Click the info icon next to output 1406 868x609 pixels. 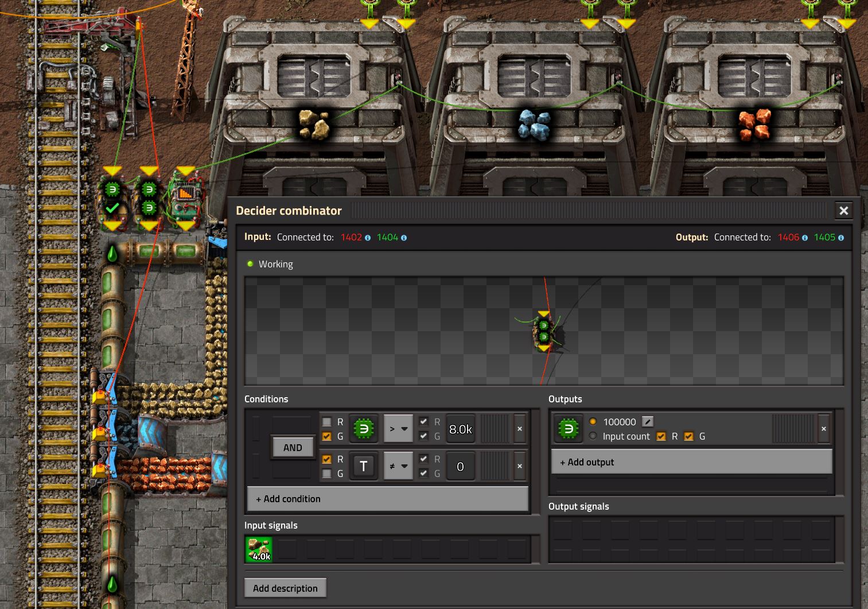coord(805,238)
